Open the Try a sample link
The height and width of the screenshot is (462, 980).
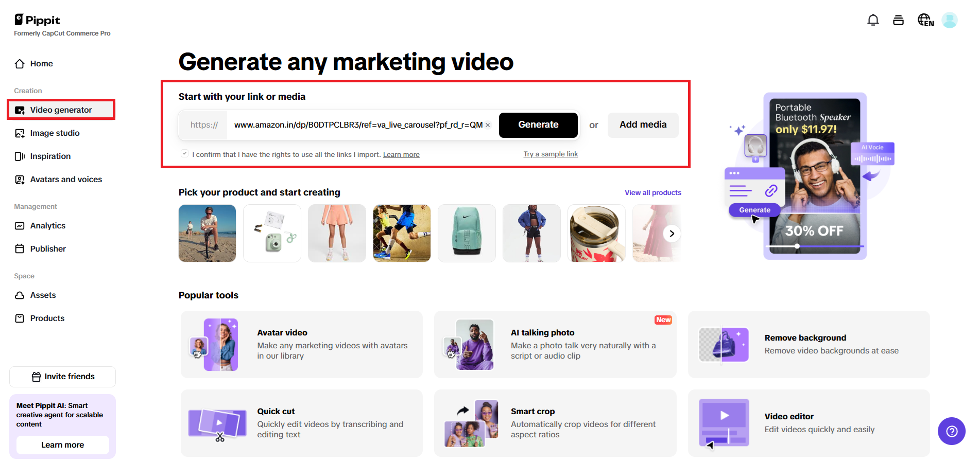click(551, 154)
